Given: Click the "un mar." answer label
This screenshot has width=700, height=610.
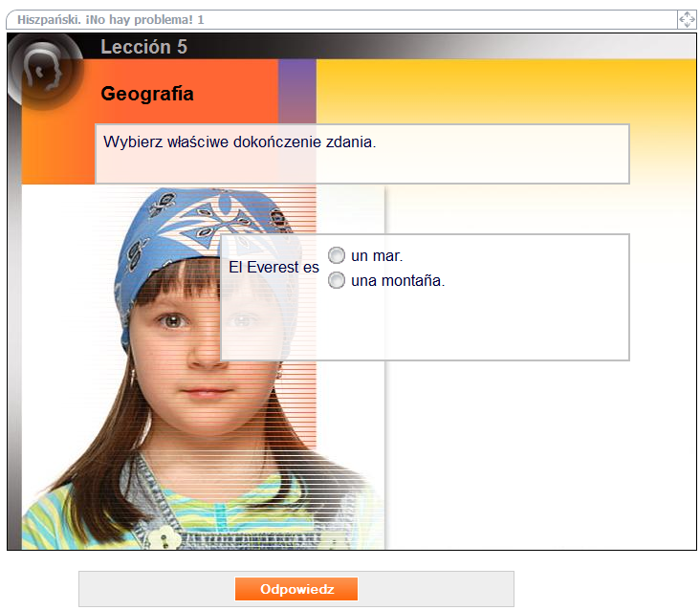Looking at the screenshot, I should coord(377,255).
